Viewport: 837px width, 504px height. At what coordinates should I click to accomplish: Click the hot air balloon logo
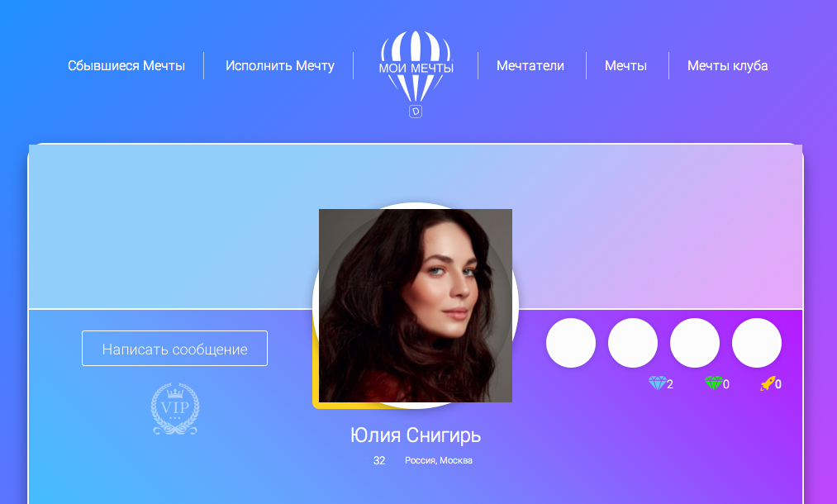click(x=416, y=67)
